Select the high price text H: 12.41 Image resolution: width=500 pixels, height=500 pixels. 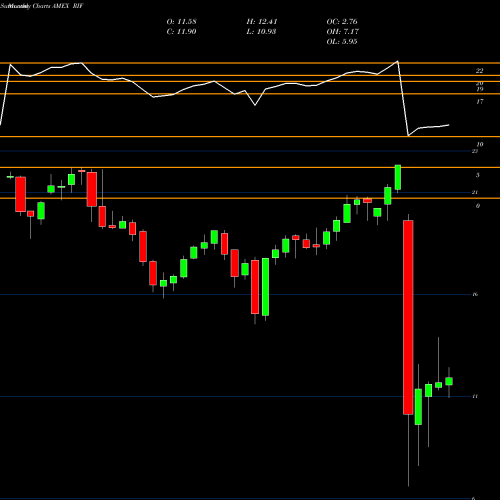pyautogui.click(x=262, y=22)
